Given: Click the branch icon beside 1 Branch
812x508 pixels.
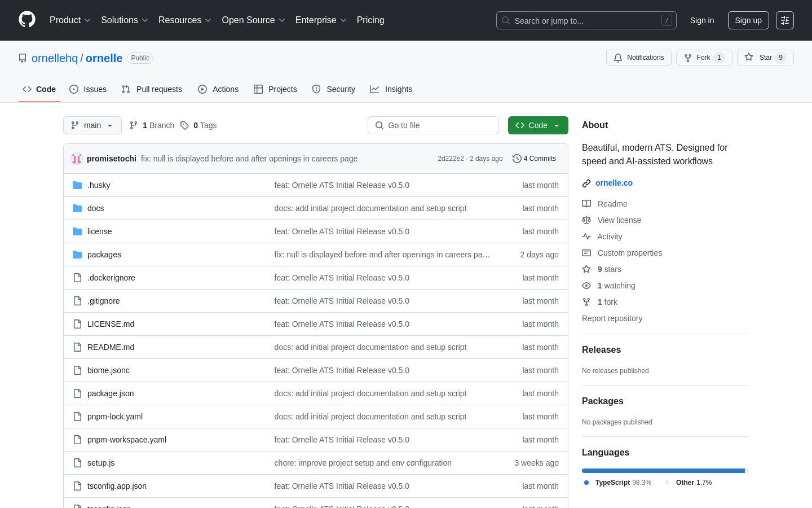Looking at the screenshot, I should click(x=134, y=125).
